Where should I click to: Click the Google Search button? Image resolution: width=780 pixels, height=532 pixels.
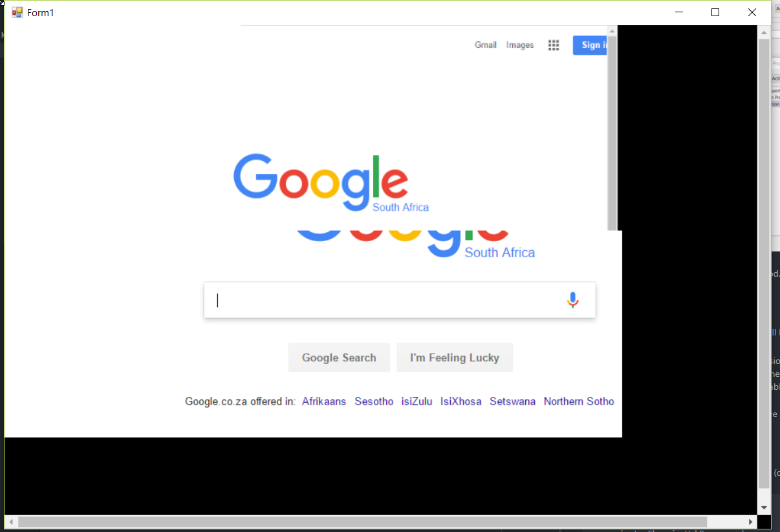click(339, 357)
